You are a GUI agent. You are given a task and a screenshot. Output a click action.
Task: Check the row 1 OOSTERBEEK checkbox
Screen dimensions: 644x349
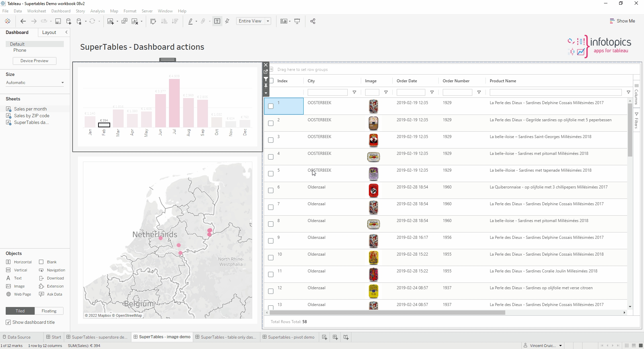(x=271, y=106)
